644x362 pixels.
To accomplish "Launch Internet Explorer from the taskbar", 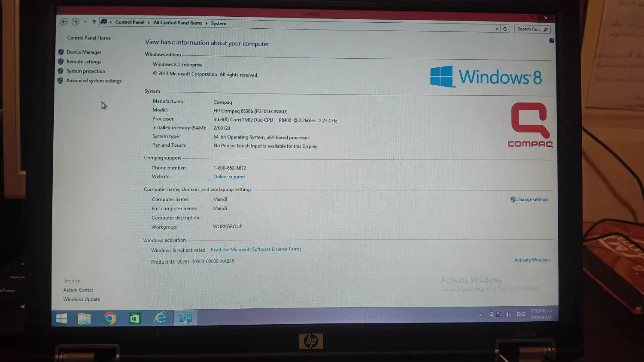I will 160,318.
